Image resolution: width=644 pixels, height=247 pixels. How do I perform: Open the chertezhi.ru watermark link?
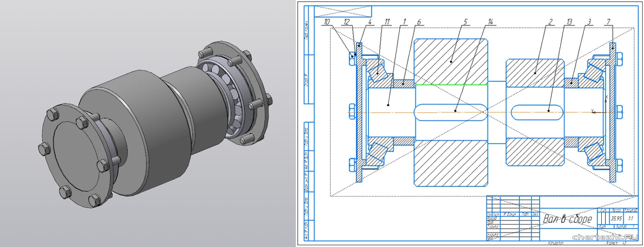[604, 236]
